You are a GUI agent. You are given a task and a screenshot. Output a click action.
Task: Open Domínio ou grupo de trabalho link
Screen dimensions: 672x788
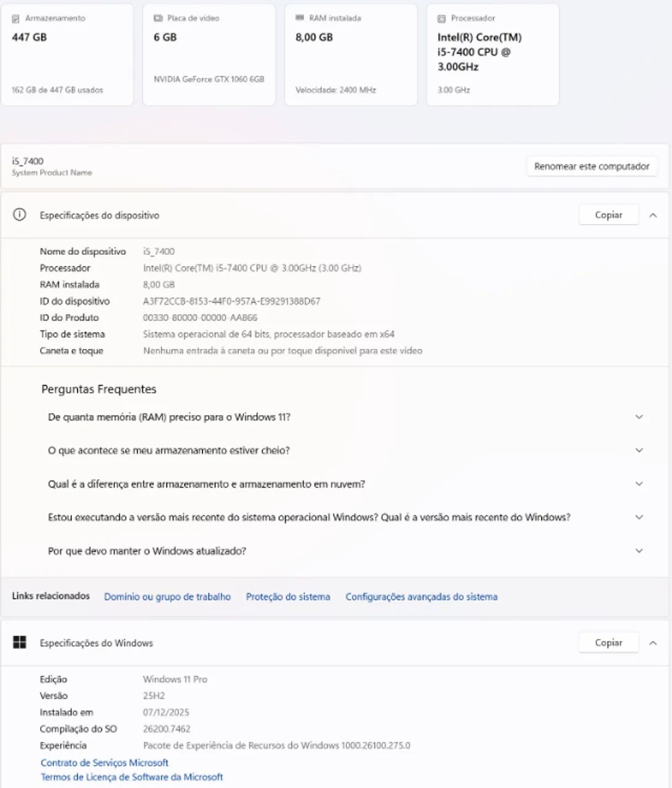[167, 597]
